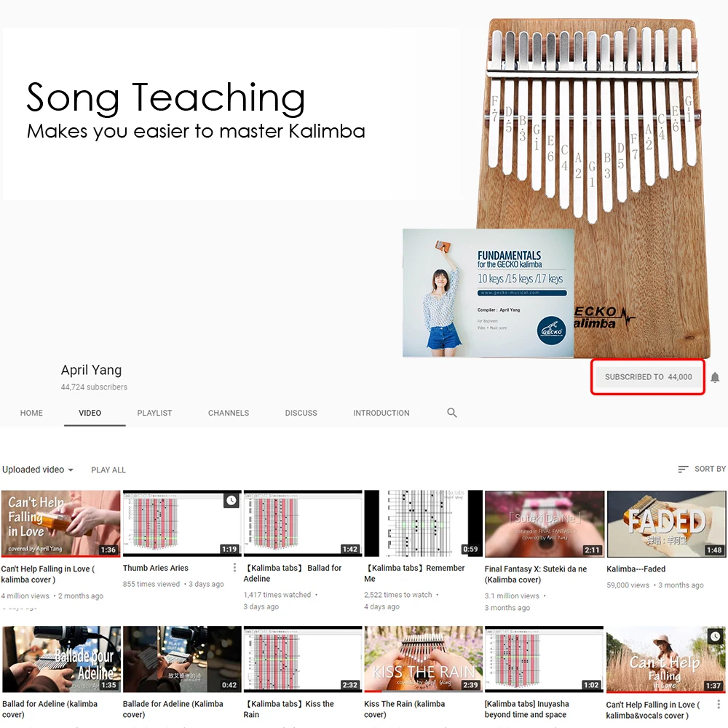Open the DISCUSS tab
This screenshot has width=728, height=728.
(301, 413)
